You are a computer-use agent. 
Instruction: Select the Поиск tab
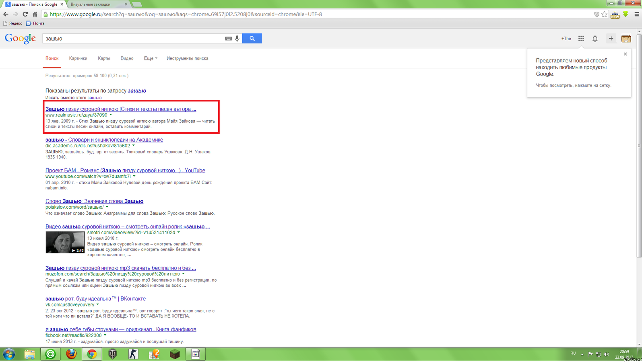pos(52,58)
